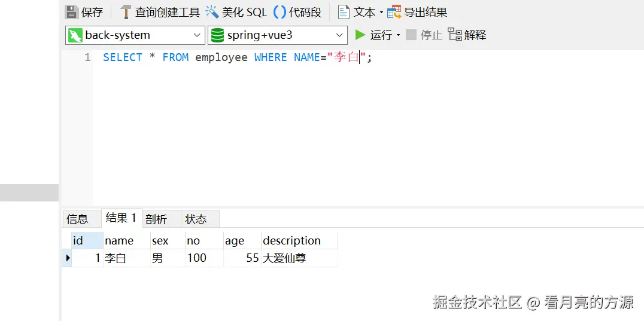Open the 查询创建工具 query builder
The width and height of the screenshot is (644, 321).
click(x=160, y=12)
